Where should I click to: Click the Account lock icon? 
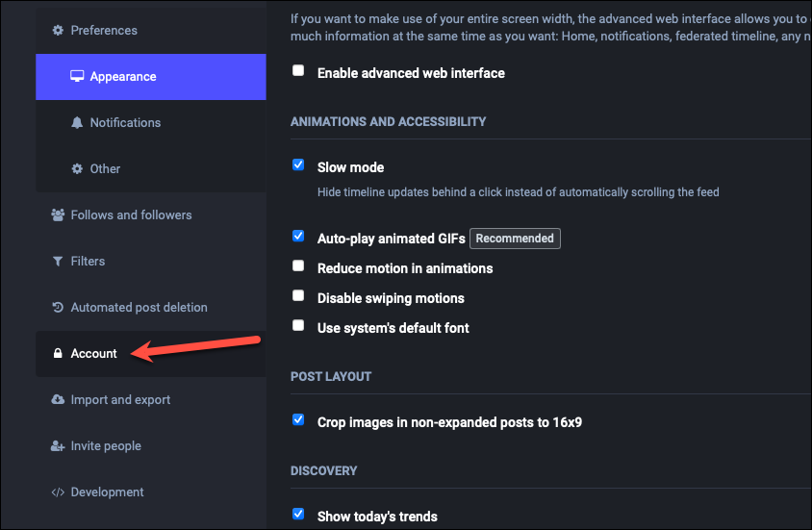pos(58,354)
